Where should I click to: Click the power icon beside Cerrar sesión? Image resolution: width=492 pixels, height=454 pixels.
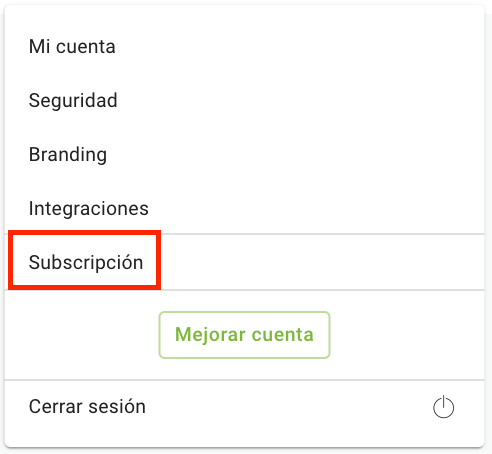[443, 407]
